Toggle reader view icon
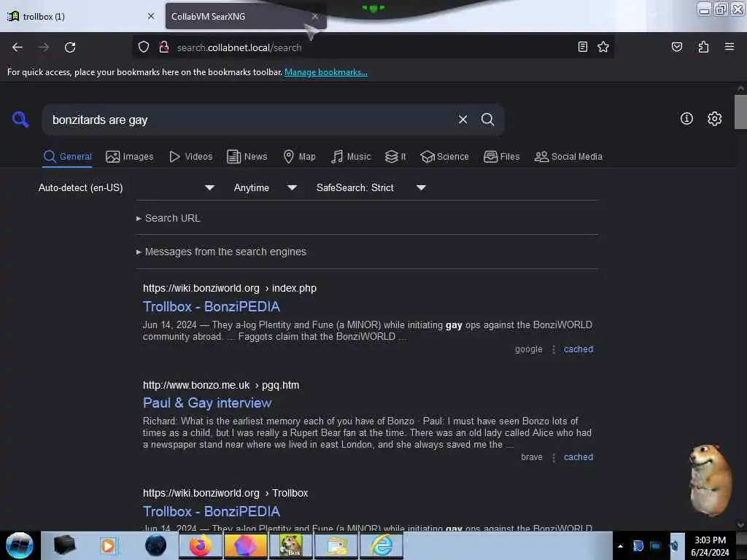 (582, 47)
